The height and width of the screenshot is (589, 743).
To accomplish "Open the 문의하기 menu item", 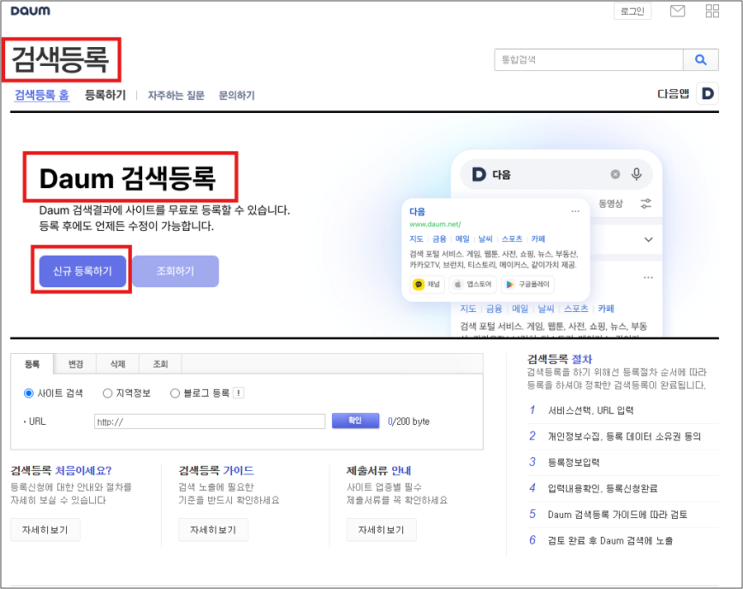I will 236,95.
